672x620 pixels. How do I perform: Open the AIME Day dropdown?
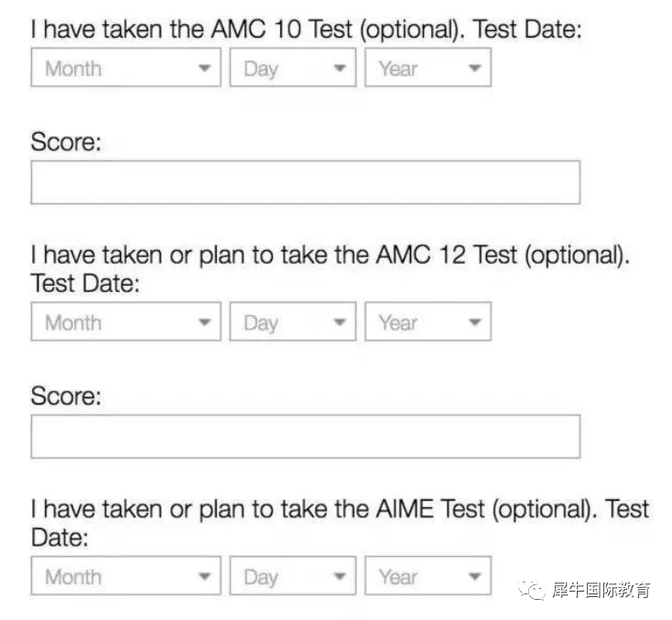pos(293,576)
